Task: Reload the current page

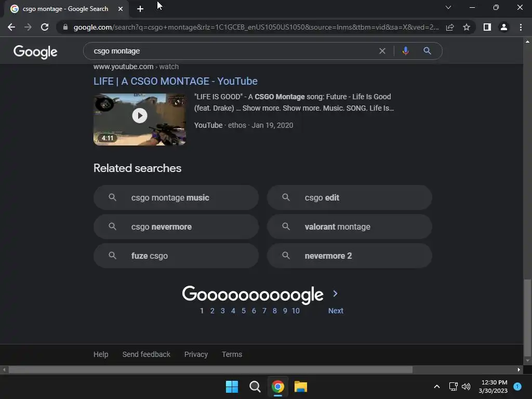Action: tap(45, 27)
